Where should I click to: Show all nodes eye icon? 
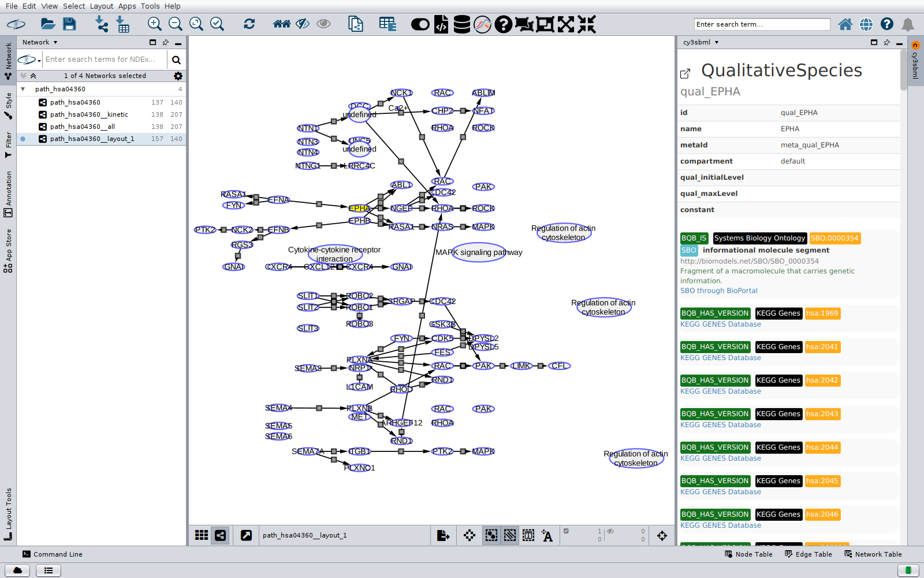coord(323,24)
